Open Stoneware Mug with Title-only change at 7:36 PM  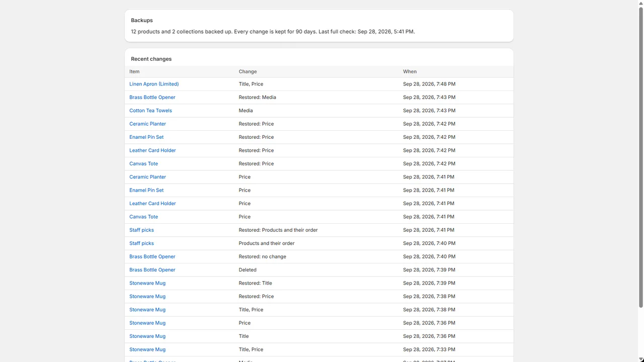[147, 336]
